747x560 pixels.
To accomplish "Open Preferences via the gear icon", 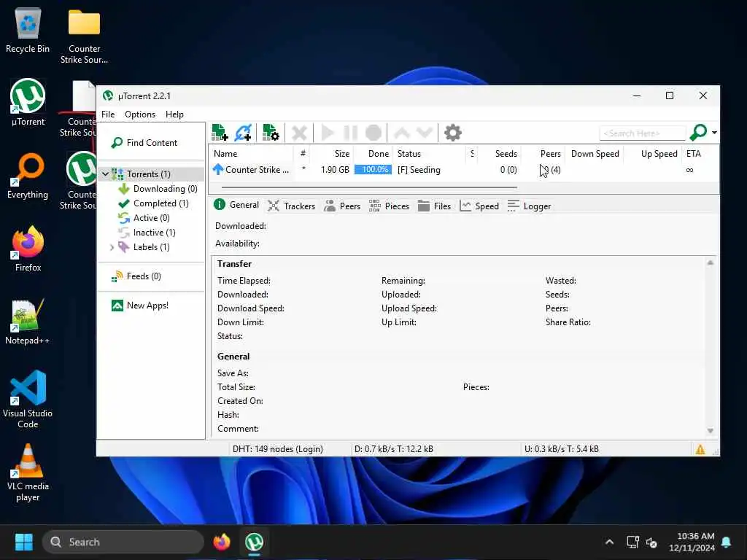I will (x=452, y=133).
